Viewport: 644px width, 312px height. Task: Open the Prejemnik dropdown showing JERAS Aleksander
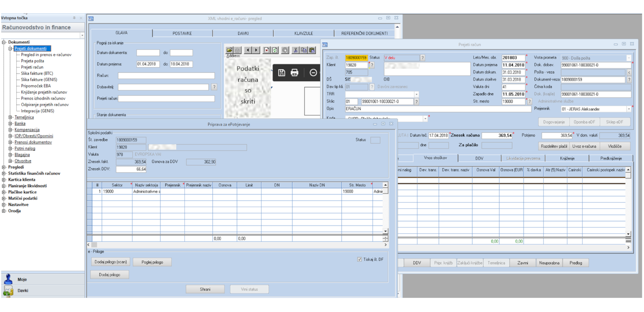[x=628, y=109]
